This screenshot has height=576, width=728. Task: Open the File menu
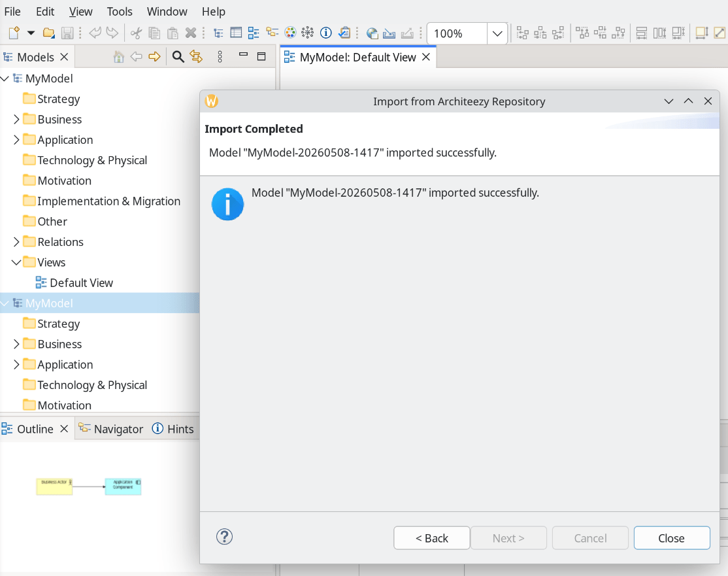[x=12, y=11]
